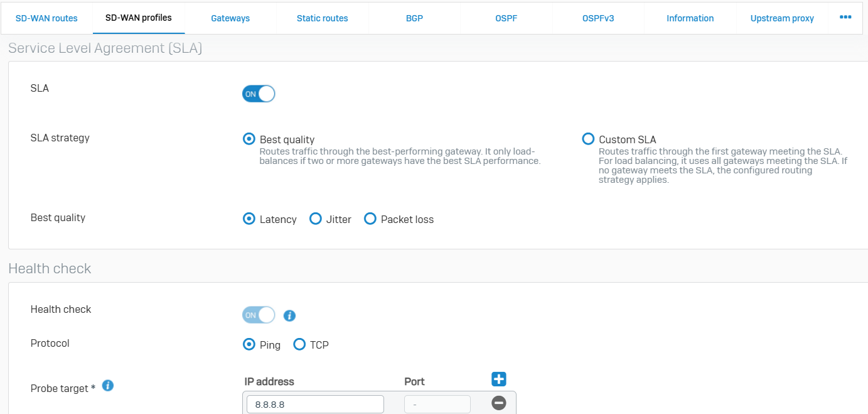The height and width of the screenshot is (414, 868).
Task: Select Best quality SLA strategy
Action: 249,139
